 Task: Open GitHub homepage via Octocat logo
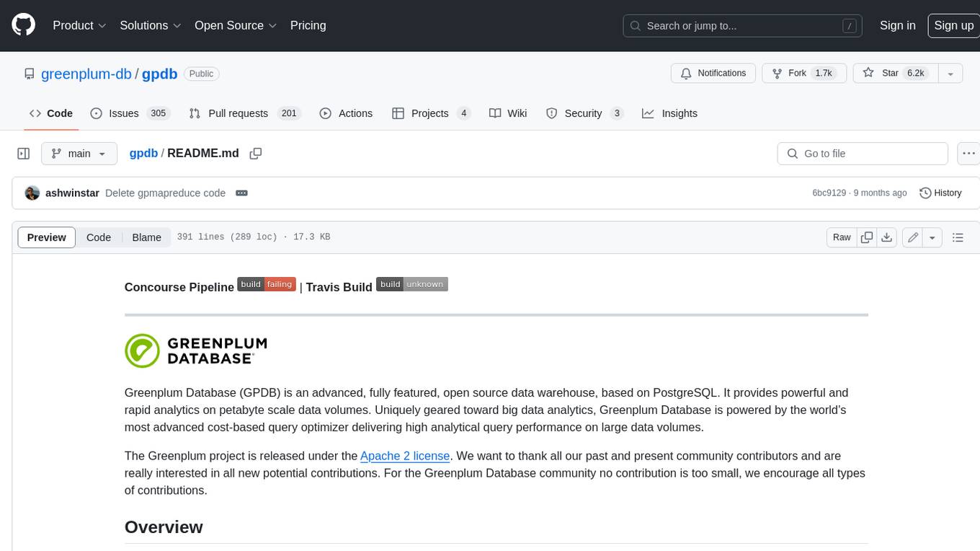(23, 25)
